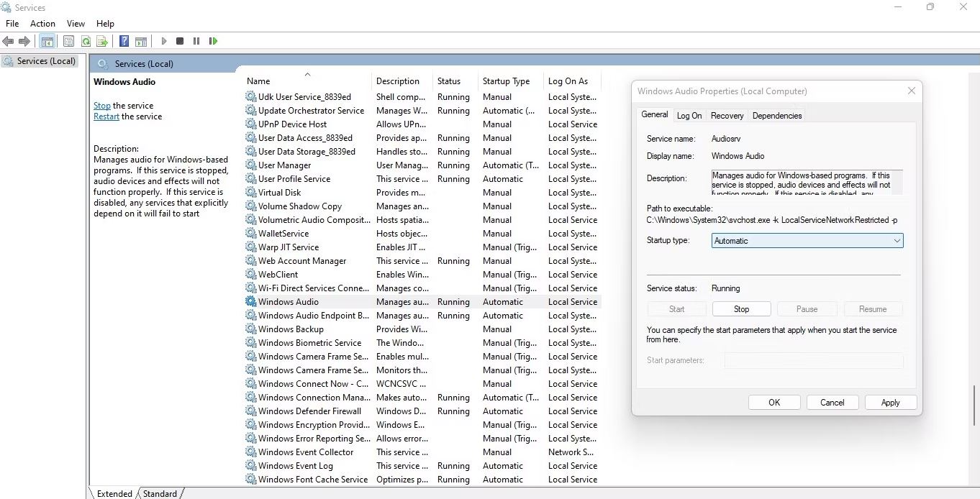The image size is (980, 499).
Task: Select the Windows Event Collector service
Action: click(x=422, y=452)
